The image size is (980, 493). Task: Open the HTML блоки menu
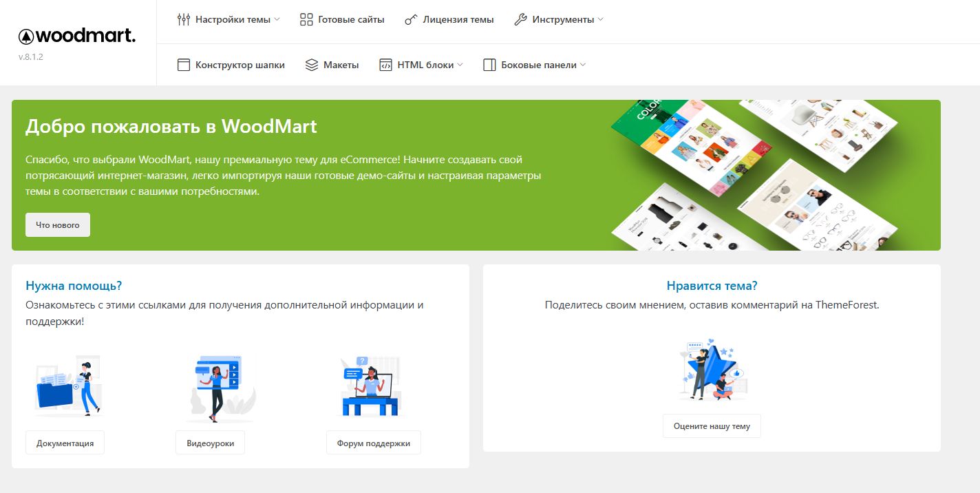421,65
